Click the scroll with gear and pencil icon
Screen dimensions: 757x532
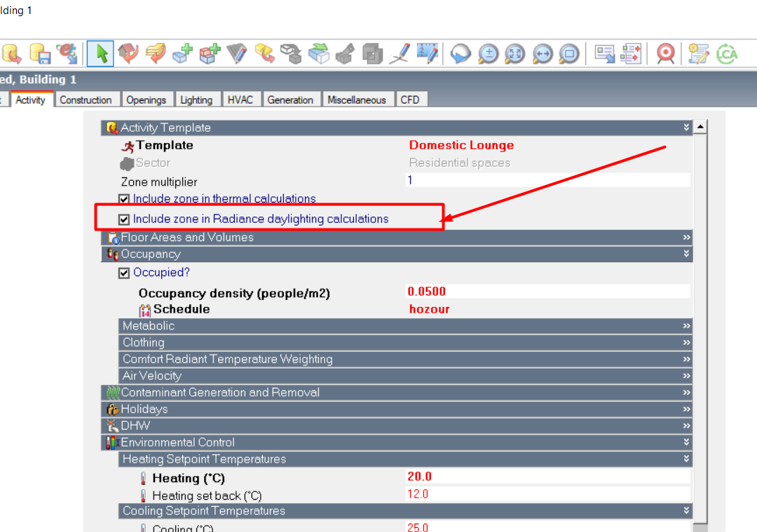699,53
